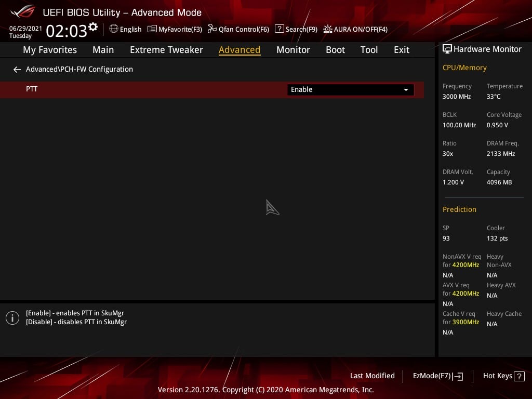Click the Hardware Monitor panel icon
This screenshot has height=399, width=532.
coord(447,48)
